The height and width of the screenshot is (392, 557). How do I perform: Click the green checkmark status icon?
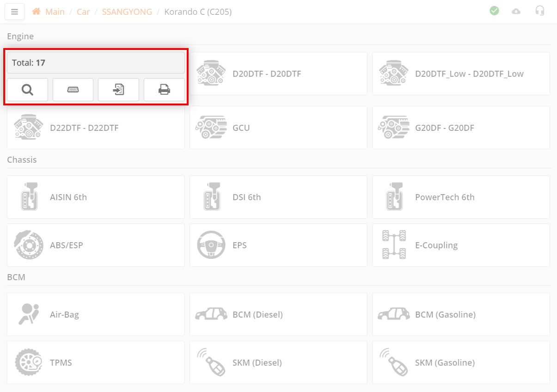[494, 11]
